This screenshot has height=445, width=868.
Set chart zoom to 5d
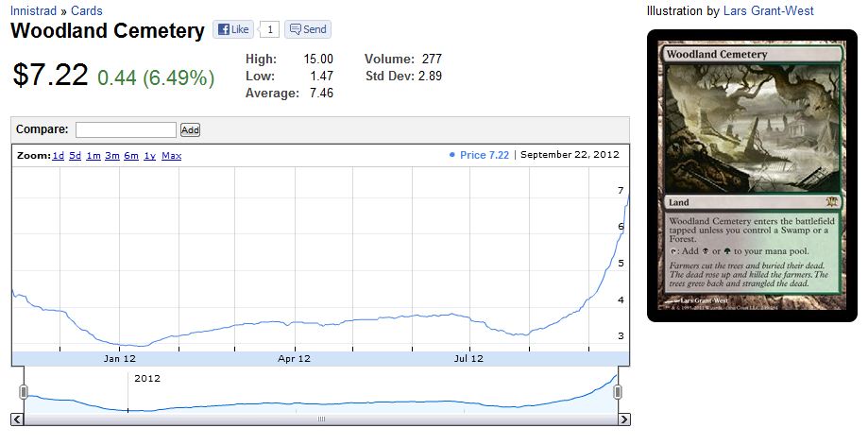[75, 155]
